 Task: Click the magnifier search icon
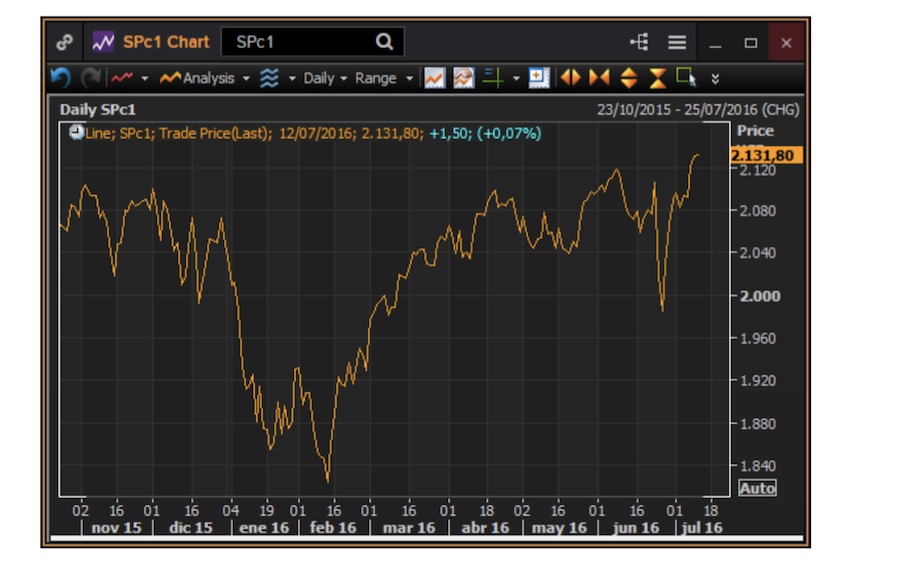(x=384, y=42)
